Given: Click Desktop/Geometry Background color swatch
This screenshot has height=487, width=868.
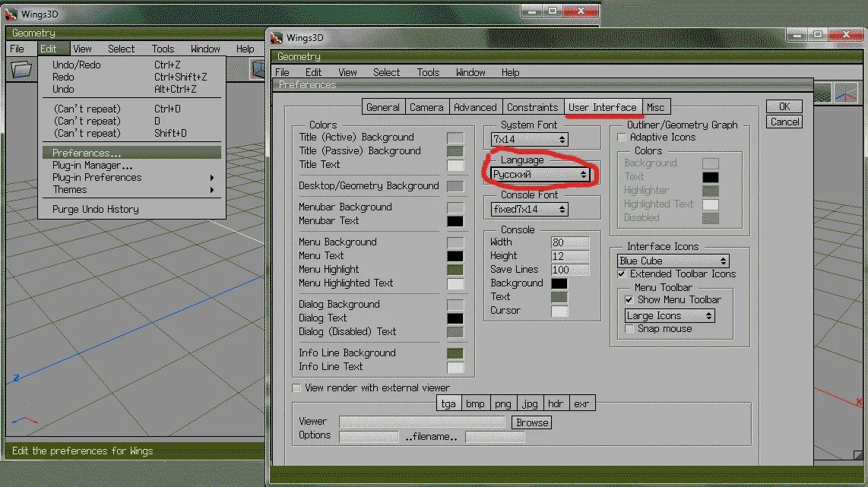Looking at the screenshot, I should point(455,186).
